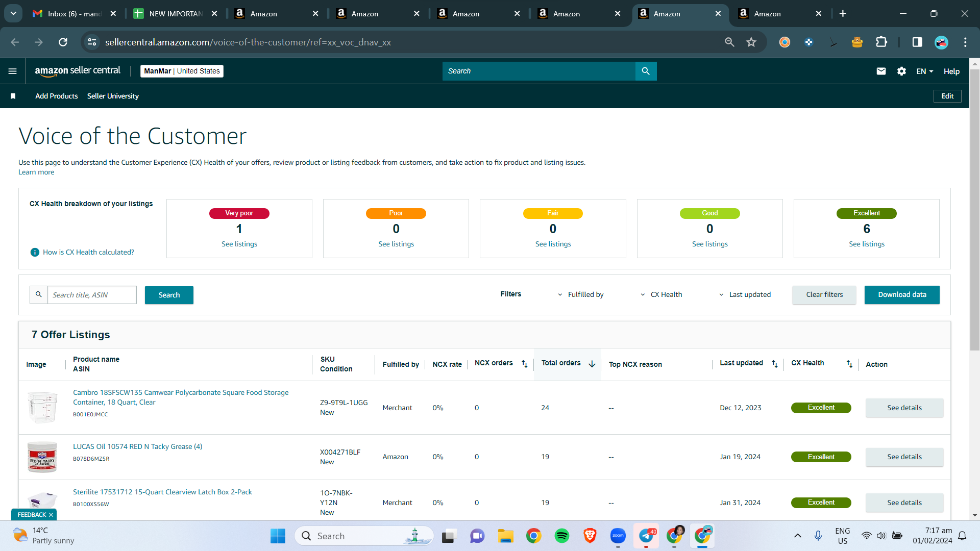See listings under Good
This screenshot has width=980, height=551.
[710, 244]
